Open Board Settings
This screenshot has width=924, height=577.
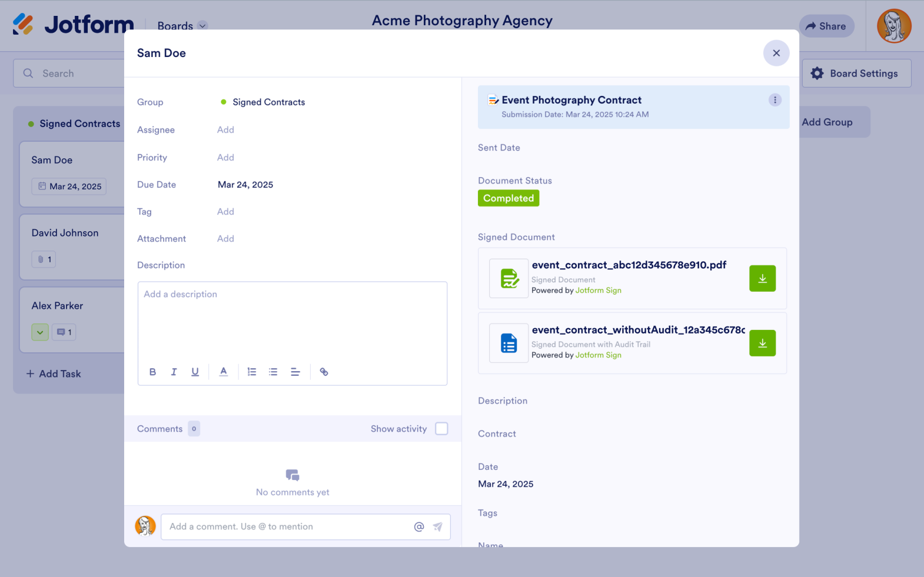pyautogui.click(x=856, y=74)
